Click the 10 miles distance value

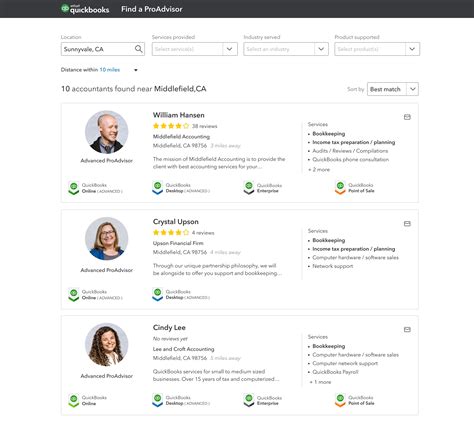pyautogui.click(x=110, y=70)
